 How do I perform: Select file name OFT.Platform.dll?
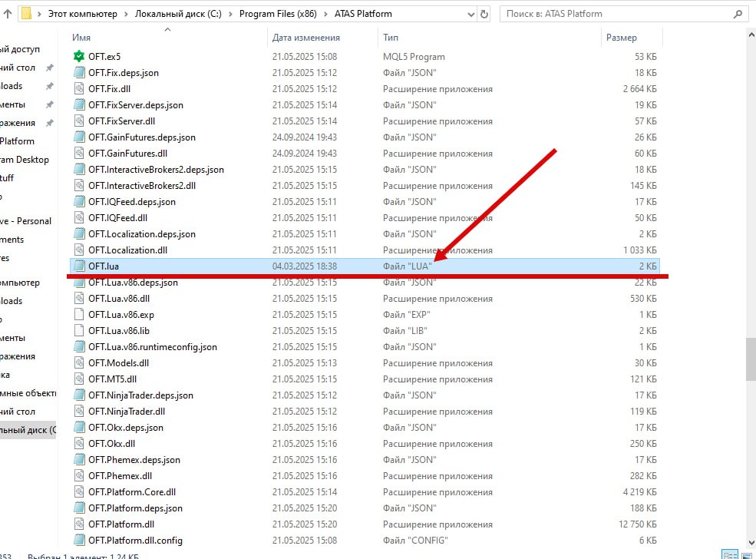[x=121, y=524]
